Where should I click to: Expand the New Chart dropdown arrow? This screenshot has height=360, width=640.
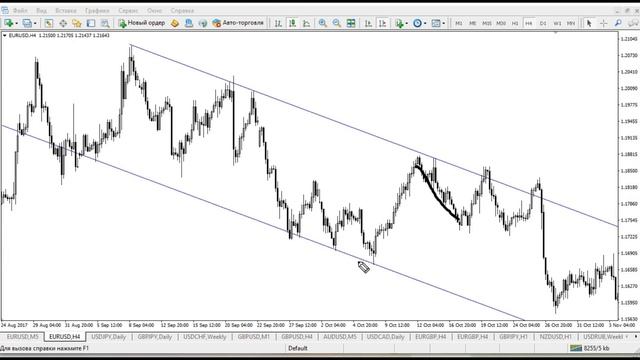[16, 23]
